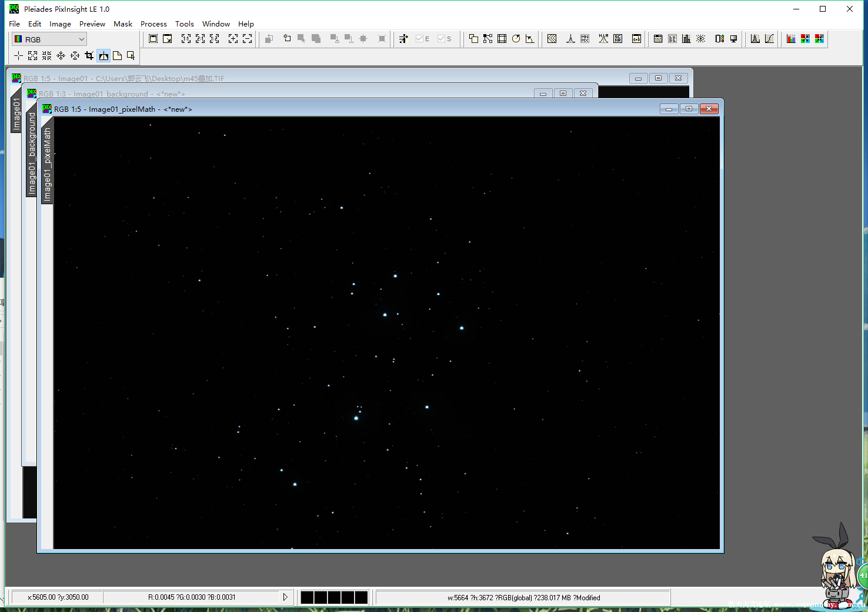Open the Preview menu
The height and width of the screenshot is (612, 868).
click(92, 24)
